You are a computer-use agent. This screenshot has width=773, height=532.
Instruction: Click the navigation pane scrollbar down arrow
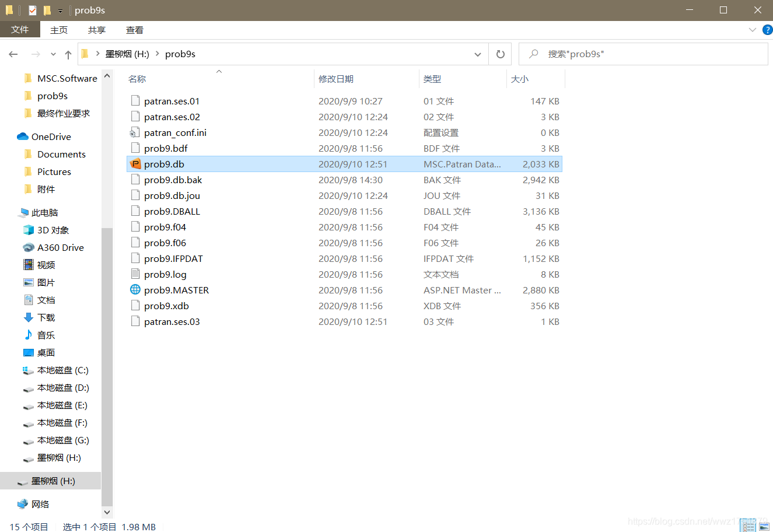coord(107,512)
